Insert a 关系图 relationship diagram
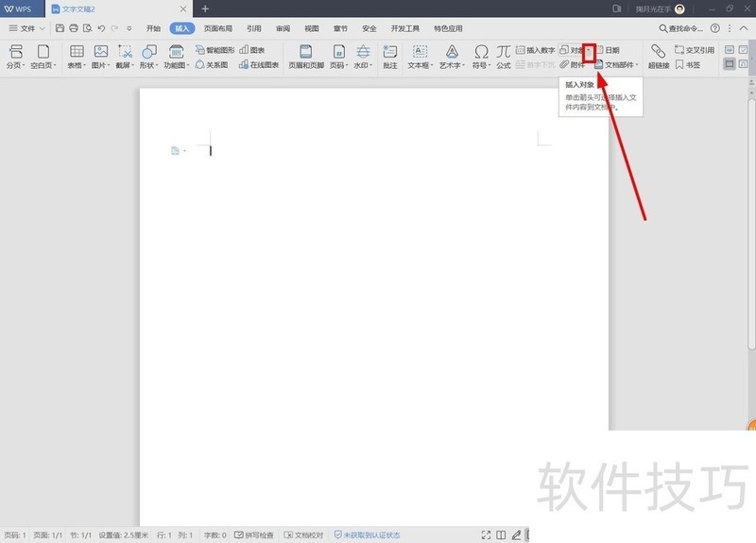 212,64
